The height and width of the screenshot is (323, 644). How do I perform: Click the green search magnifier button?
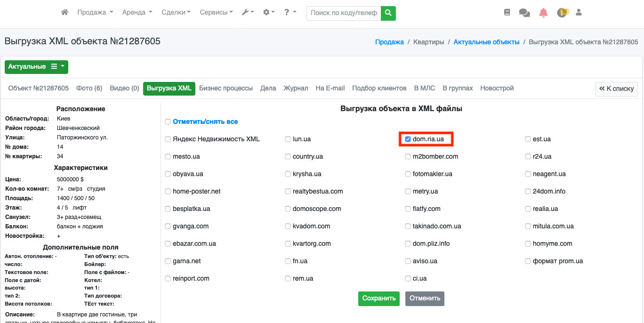tap(388, 13)
